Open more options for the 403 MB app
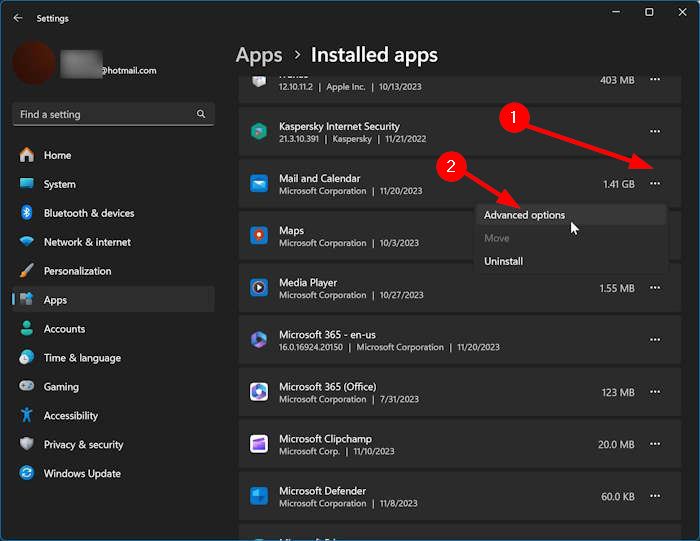Screen dimensions: 700x541 (x=655, y=79)
